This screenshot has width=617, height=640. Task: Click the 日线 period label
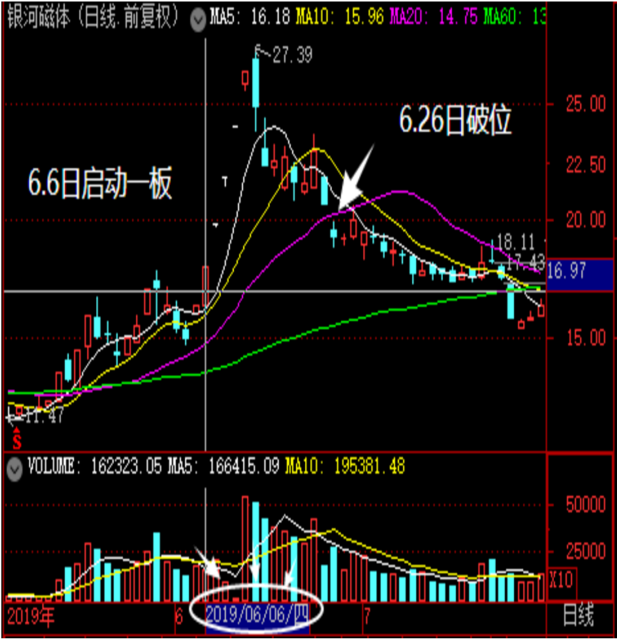coord(579,616)
